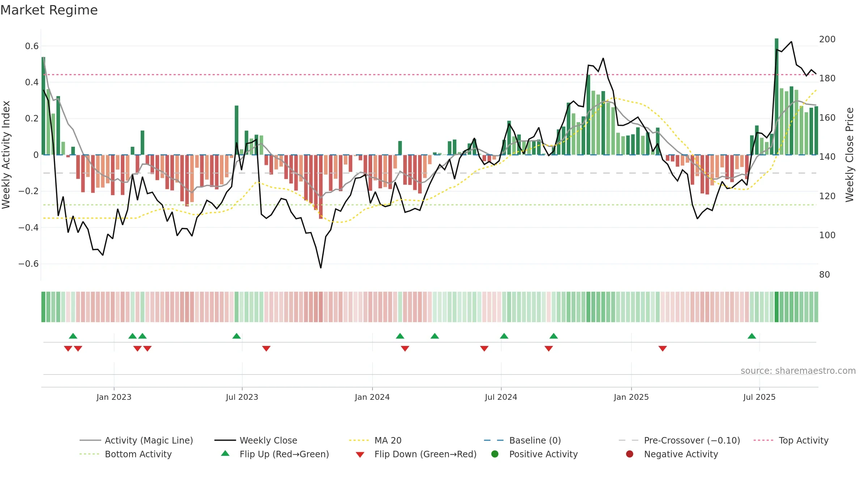The height and width of the screenshot is (488, 868).
Task: Click the 80 price axis label
Action: coord(825,274)
